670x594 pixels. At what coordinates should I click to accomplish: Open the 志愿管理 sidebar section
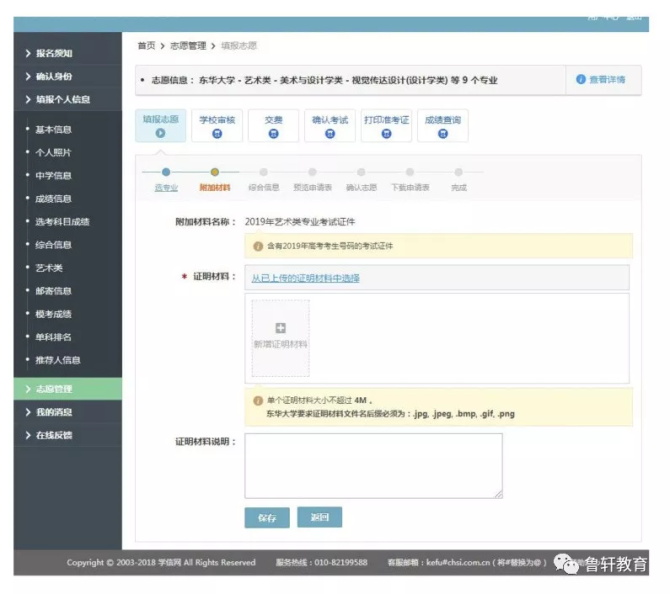68,389
